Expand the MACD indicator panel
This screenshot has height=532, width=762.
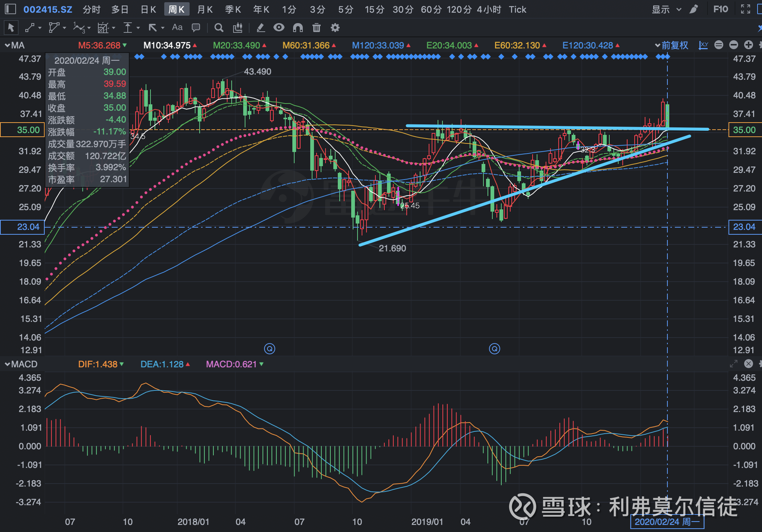point(734,364)
